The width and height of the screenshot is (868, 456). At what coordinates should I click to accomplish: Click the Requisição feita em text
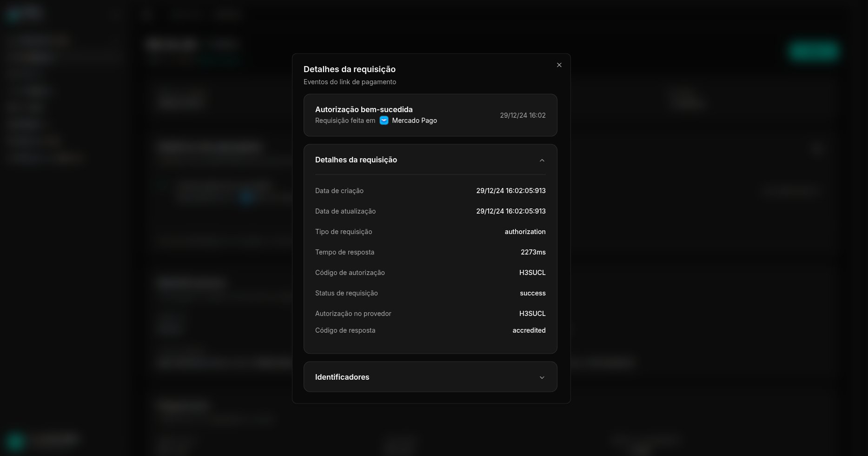[x=345, y=121]
